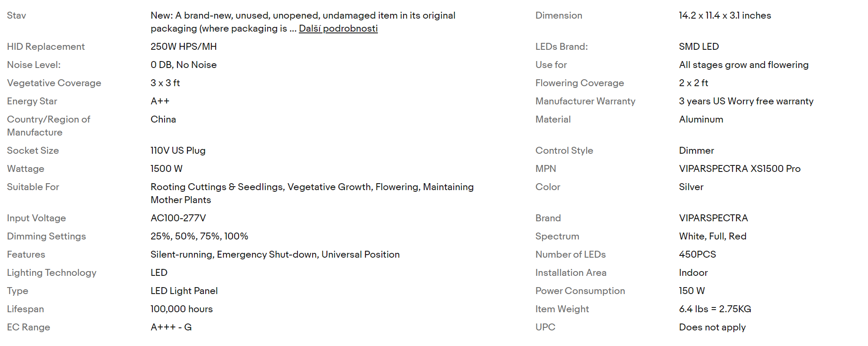Select the "VIPARSPECTRA XS1500 Pro" MPN value
Image resolution: width=868 pixels, height=346 pixels.
[739, 169]
